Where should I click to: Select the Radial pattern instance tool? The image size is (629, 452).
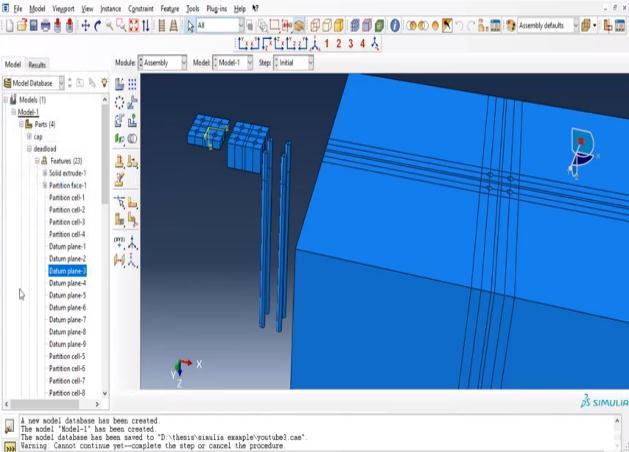120,102
